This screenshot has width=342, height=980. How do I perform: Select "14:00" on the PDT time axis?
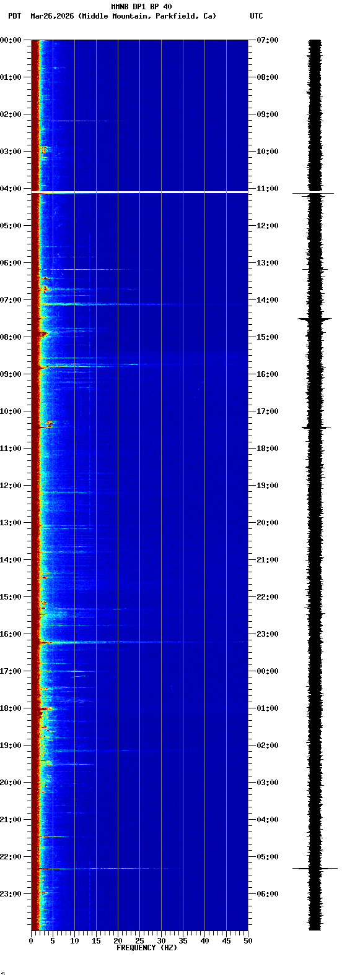click(11, 560)
